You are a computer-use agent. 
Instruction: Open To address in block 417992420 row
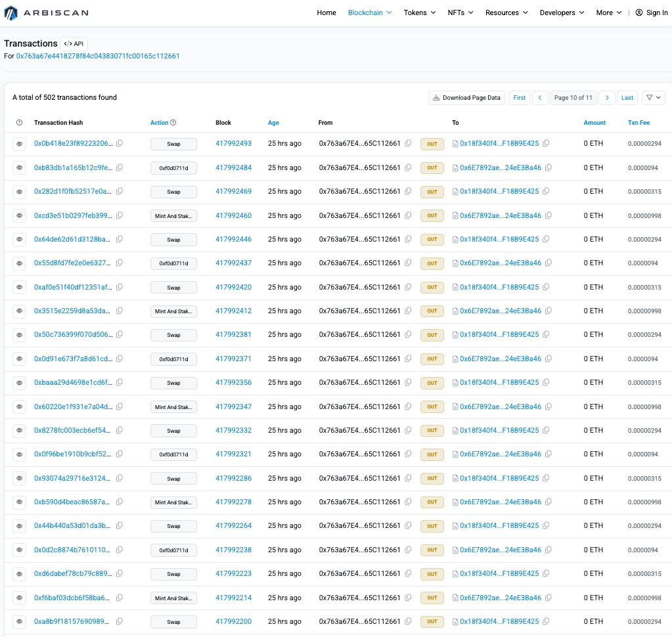click(x=499, y=287)
